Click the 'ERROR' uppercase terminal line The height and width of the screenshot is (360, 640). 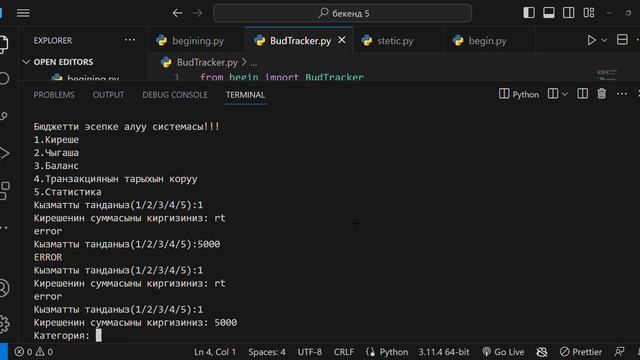point(48,257)
